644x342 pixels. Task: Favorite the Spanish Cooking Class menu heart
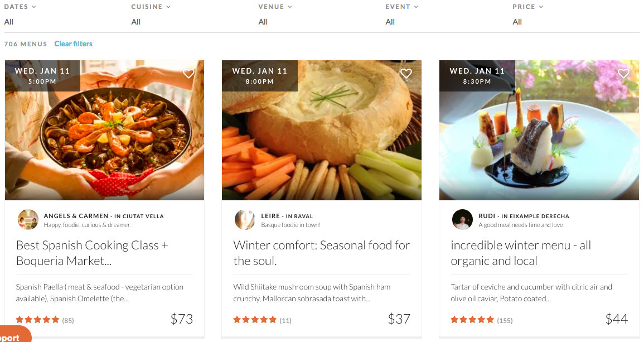pos(189,74)
